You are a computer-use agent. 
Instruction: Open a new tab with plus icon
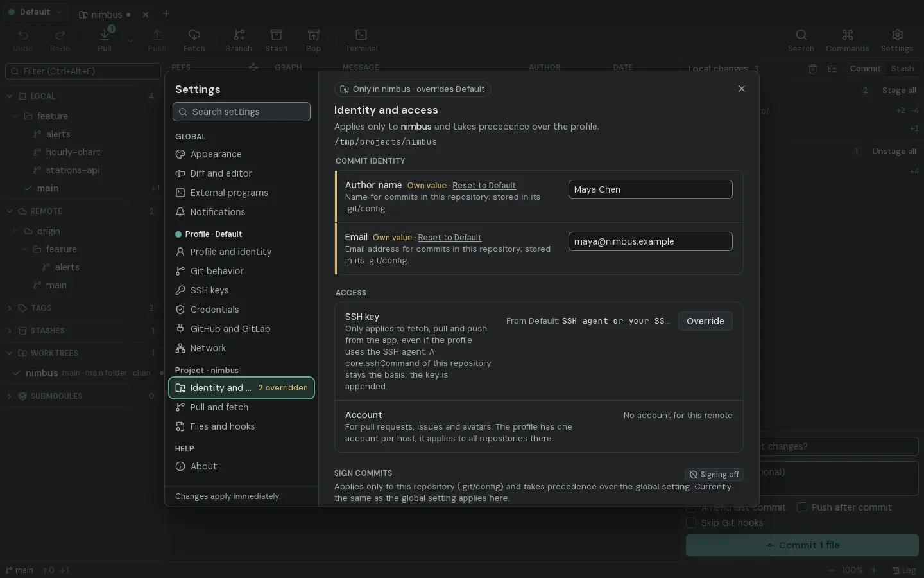[x=166, y=13]
